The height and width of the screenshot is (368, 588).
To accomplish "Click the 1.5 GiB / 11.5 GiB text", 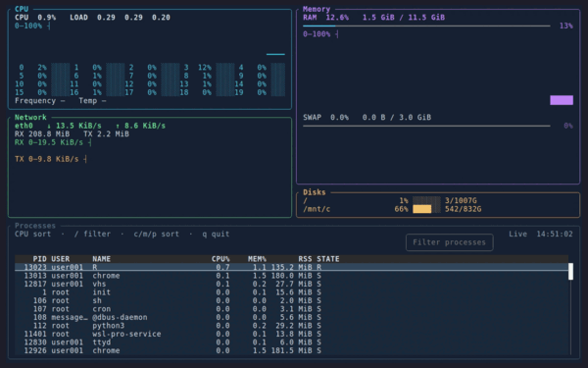I will [x=404, y=18].
